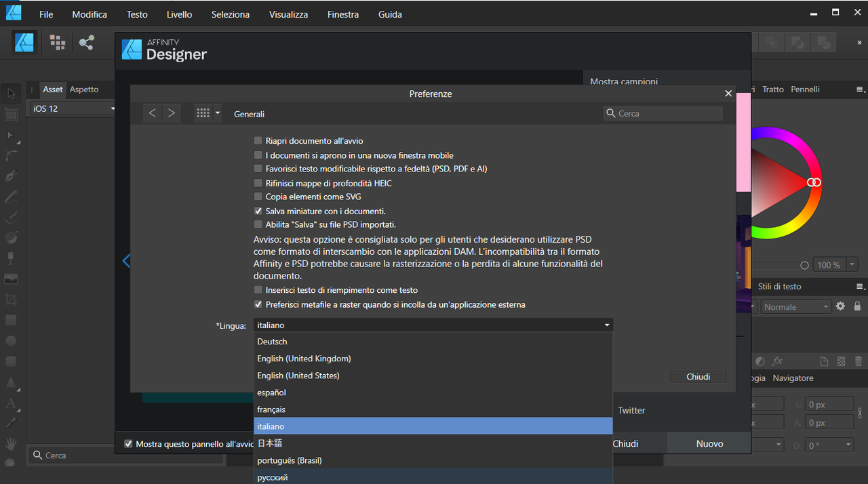This screenshot has width=868, height=484.
Task: Uncheck Preferisci metafile a raster option
Action: [258, 304]
